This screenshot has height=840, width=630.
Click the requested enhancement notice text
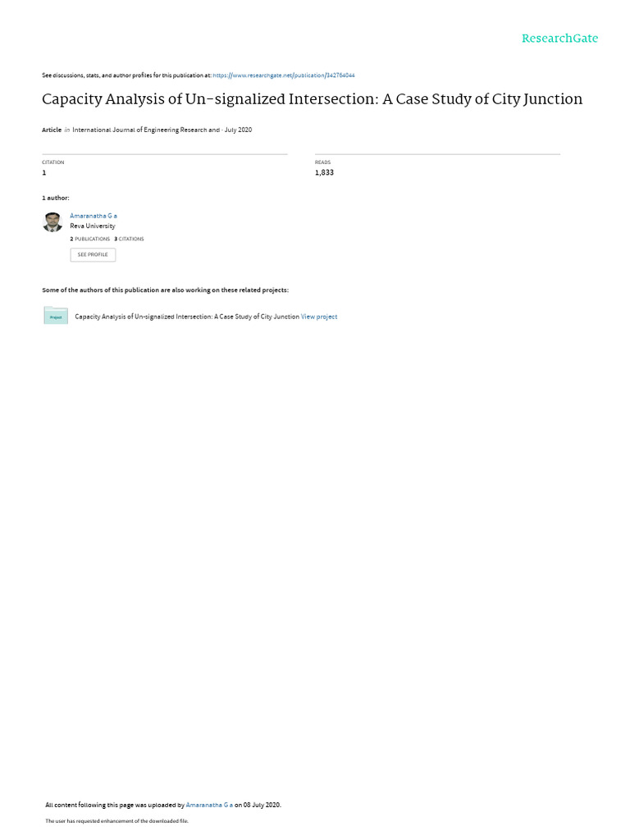116,820
